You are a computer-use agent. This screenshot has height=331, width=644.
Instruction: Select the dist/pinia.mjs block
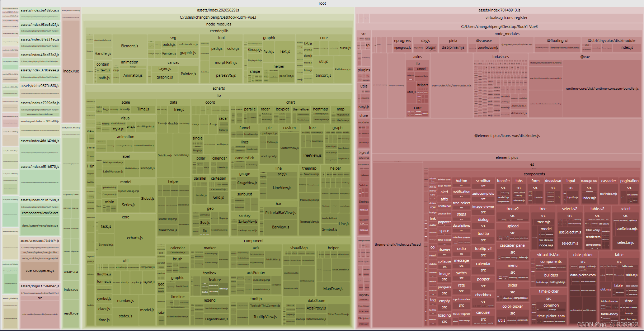coord(453,48)
